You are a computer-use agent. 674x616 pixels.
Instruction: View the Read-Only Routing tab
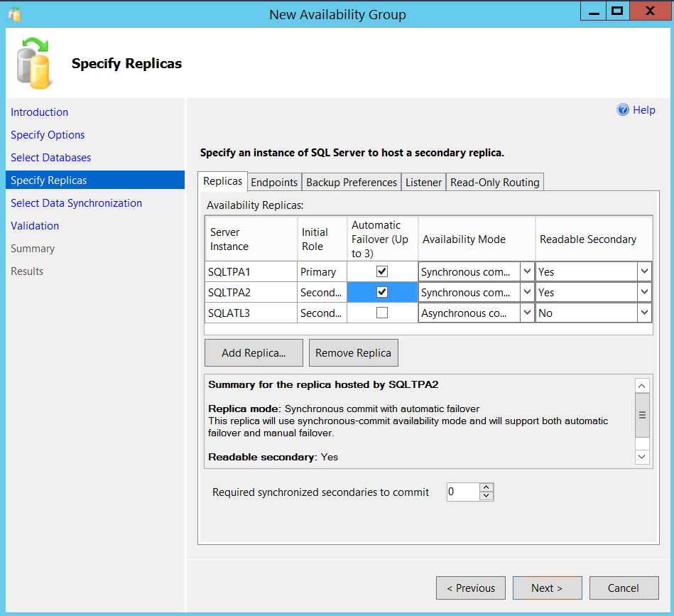coord(494,182)
